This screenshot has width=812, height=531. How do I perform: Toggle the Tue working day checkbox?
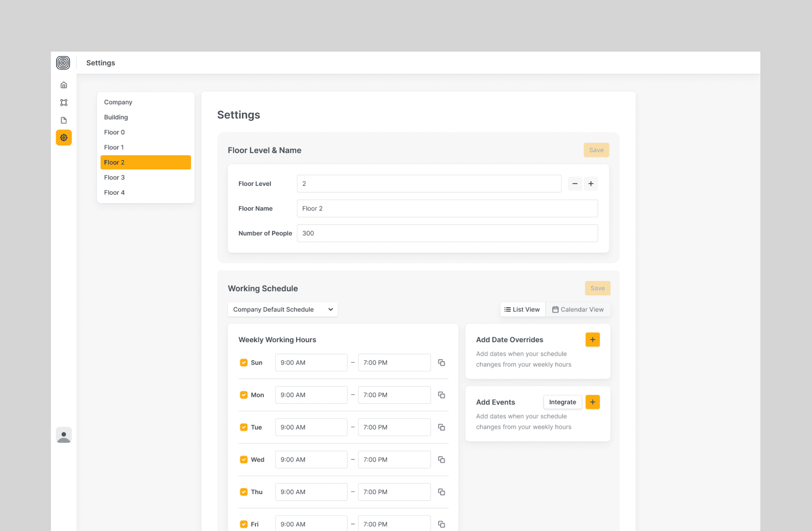244,427
